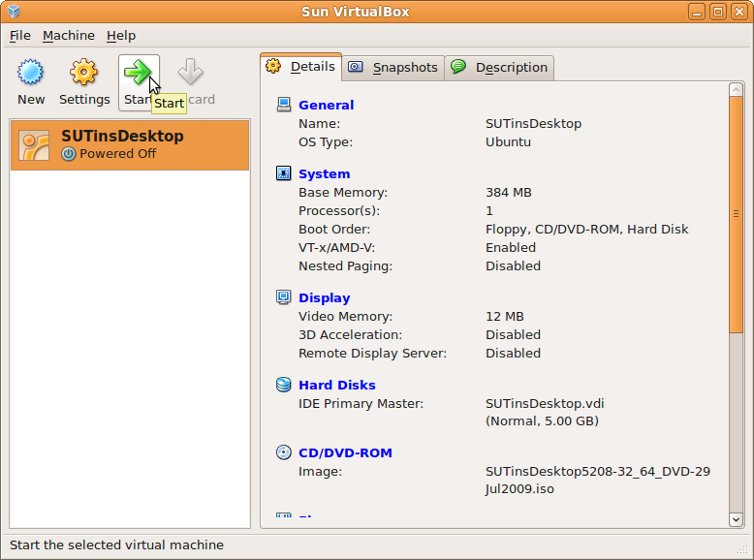Click the Name value SUTinsDesktop in Details

pos(533,124)
